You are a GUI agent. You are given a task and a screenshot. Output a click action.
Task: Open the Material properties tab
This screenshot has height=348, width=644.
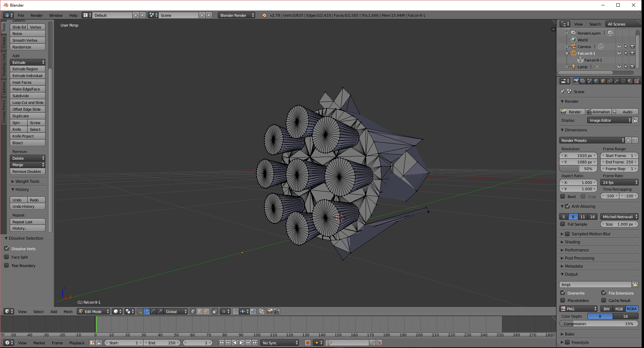click(630, 81)
